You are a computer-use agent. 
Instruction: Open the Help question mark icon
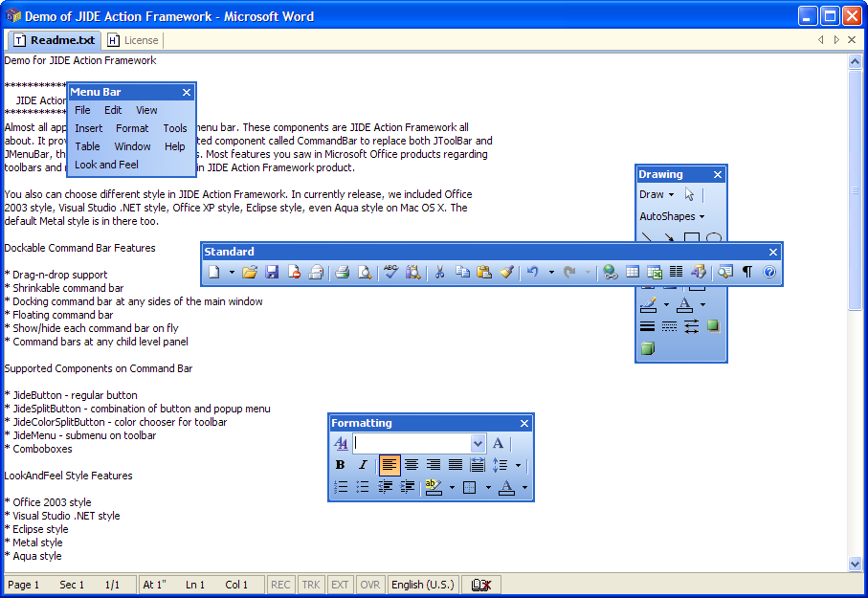tap(769, 272)
